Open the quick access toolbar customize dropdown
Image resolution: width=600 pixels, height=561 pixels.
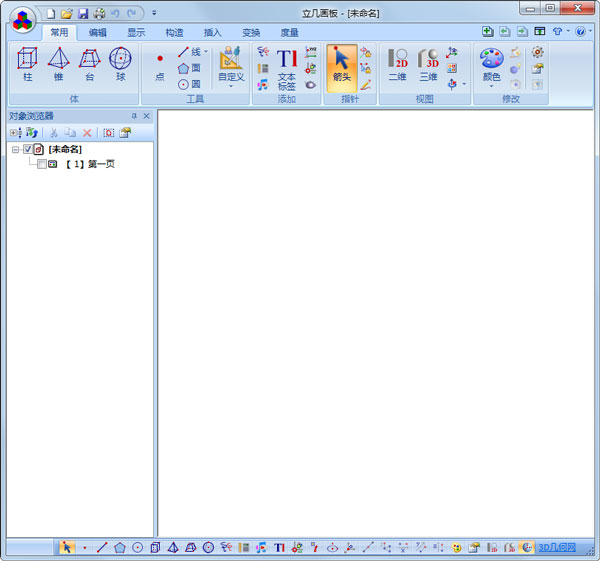pyautogui.click(x=154, y=13)
